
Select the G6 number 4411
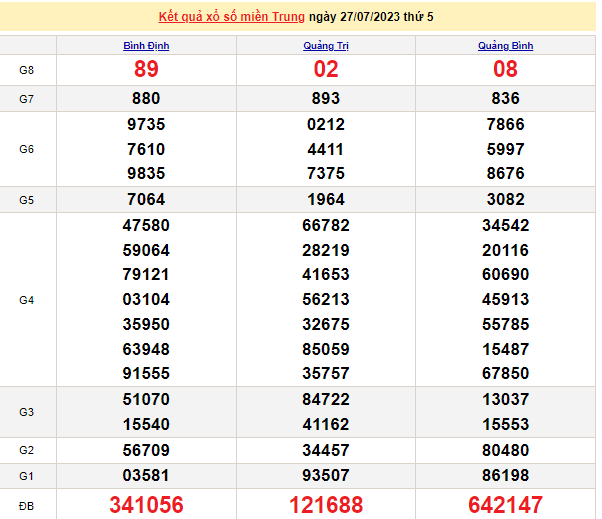click(326, 149)
